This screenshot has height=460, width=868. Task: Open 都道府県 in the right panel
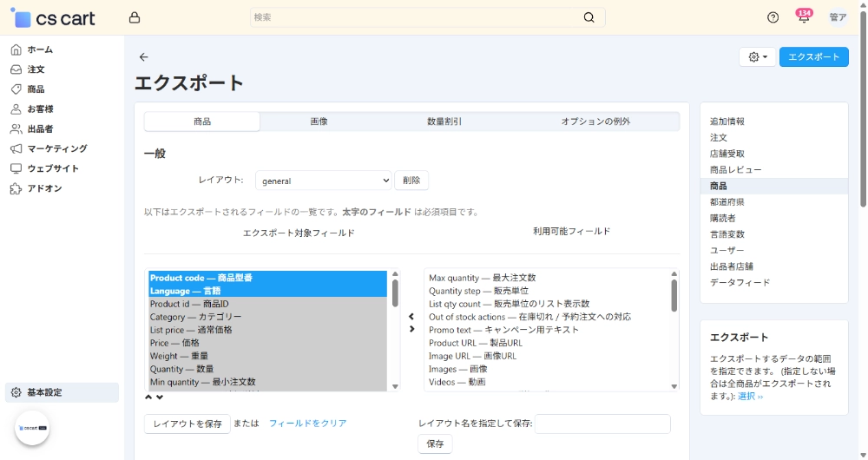tap(727, 202)
